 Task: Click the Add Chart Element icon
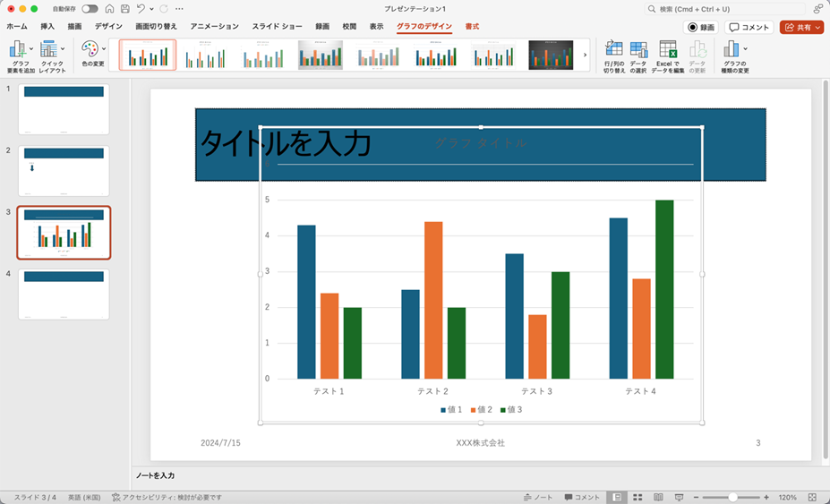(18, 48)
